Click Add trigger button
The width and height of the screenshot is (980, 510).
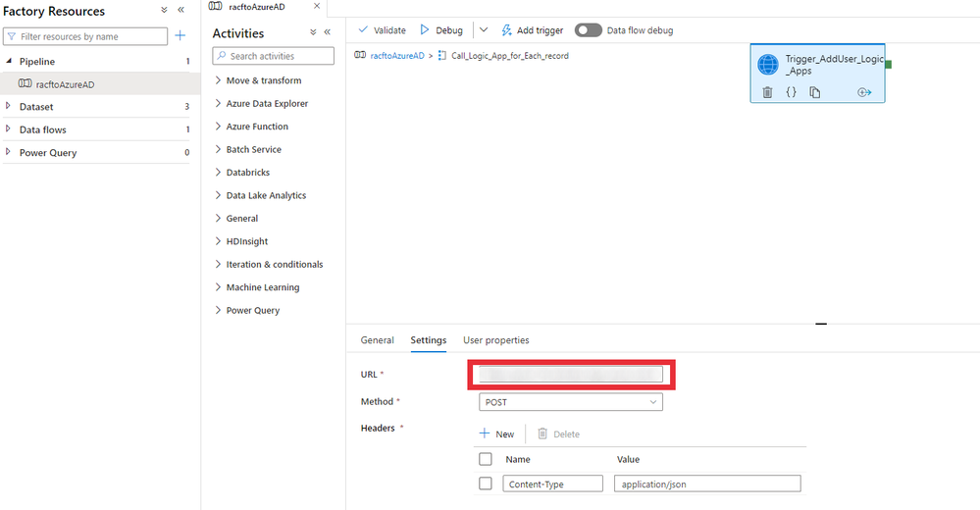533,30
